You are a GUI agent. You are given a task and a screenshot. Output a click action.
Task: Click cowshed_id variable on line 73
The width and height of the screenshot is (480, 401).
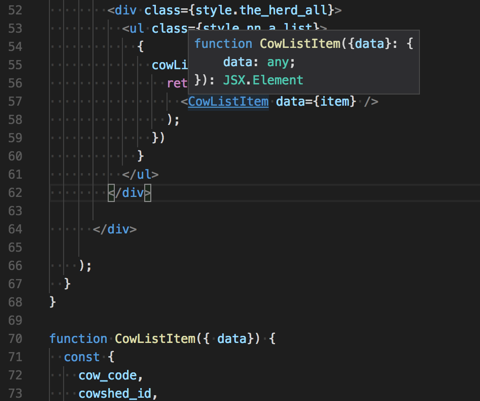point(115,393)
